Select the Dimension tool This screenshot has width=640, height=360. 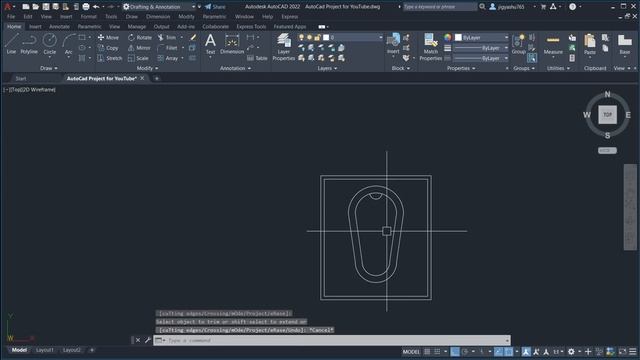point(232,44)
